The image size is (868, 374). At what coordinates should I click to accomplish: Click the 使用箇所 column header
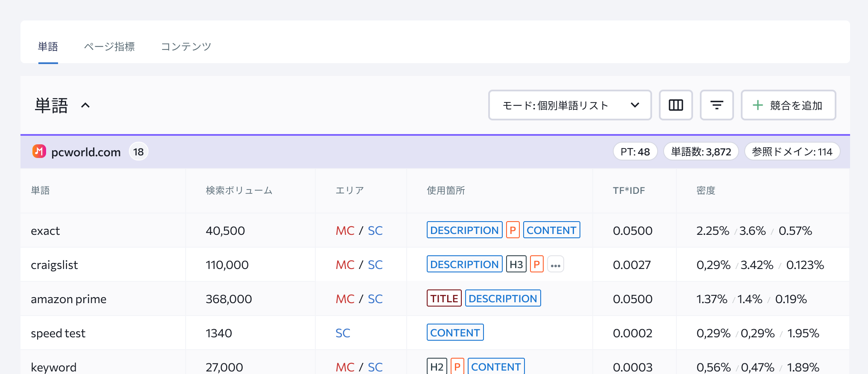446,190
